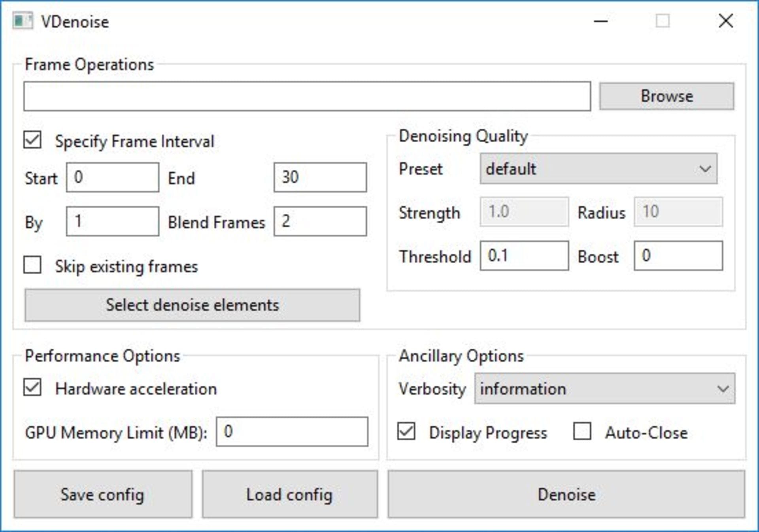Click the Denoising Quality group label
The height and width of the screenshot is (532, 759).
(x=463, y=136)
